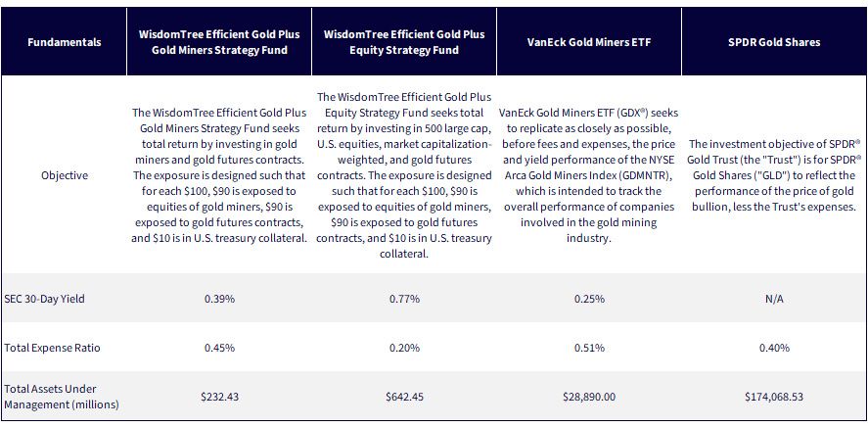This screenshot has height=427, width=868.
Task: Click the 0.51% expense ratio value
Action: pos(589,348)
